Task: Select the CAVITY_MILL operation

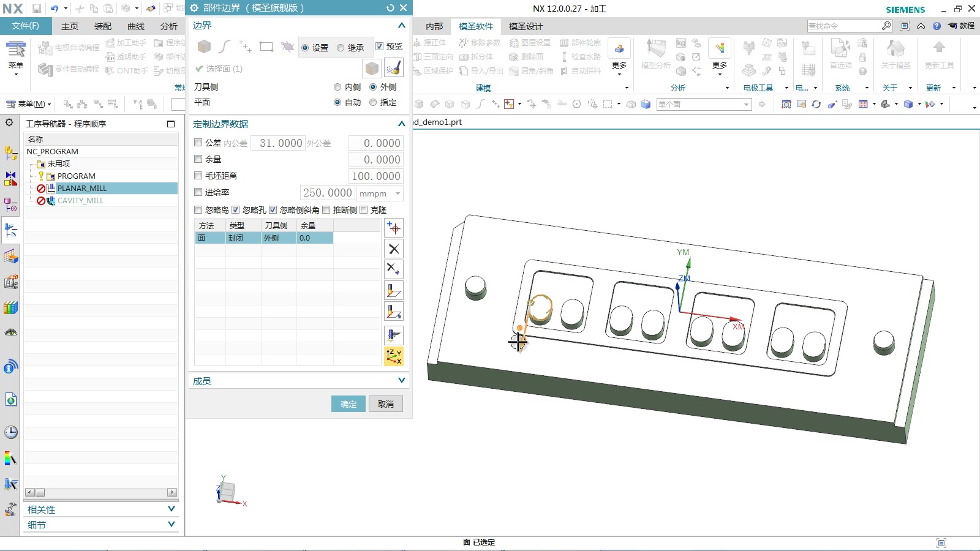Action: tap(80, 201)
